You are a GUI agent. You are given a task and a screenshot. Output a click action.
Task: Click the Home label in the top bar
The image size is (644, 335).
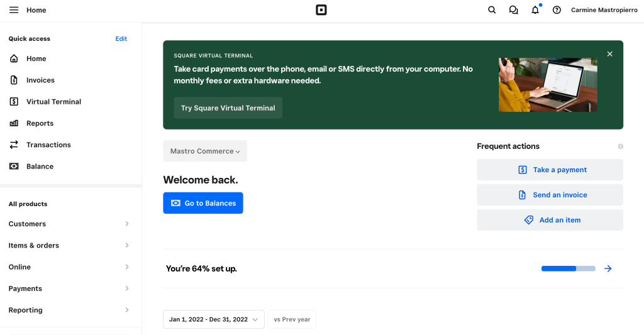[x=36, y=10]
